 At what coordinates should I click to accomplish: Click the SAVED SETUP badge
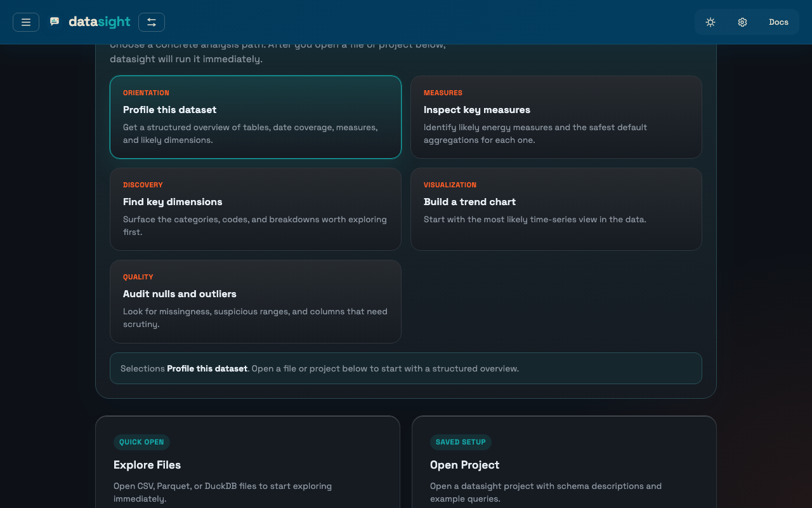tap(461, 442)
